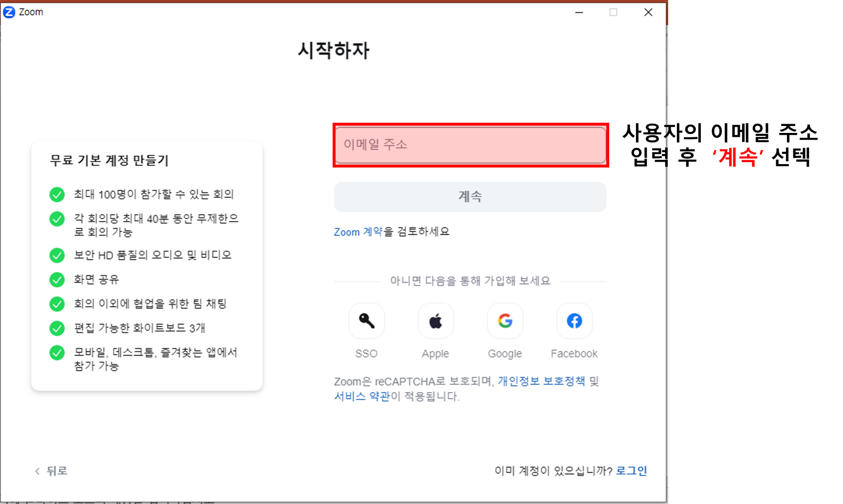Image resolution: width=843 pixels, height=504 pixels.
Task: Click the Google label text
Action: (505, 354)
